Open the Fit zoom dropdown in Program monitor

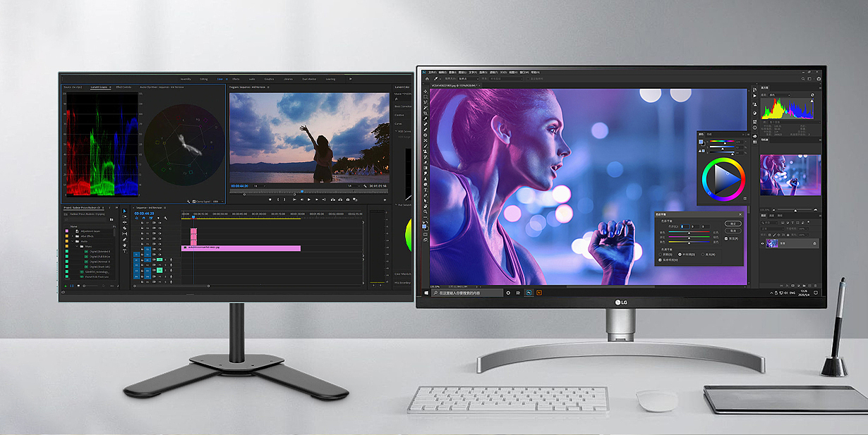pyautogui.click(x=260, y=186)
